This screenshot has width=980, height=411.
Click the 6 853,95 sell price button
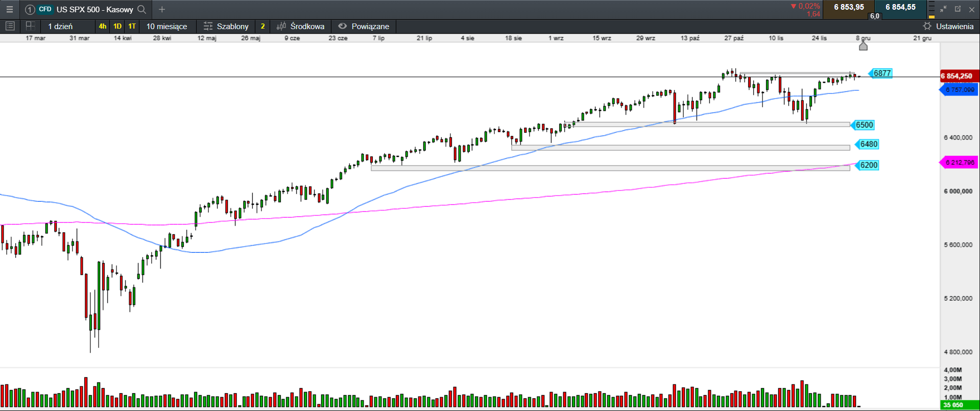pos(849,7)
